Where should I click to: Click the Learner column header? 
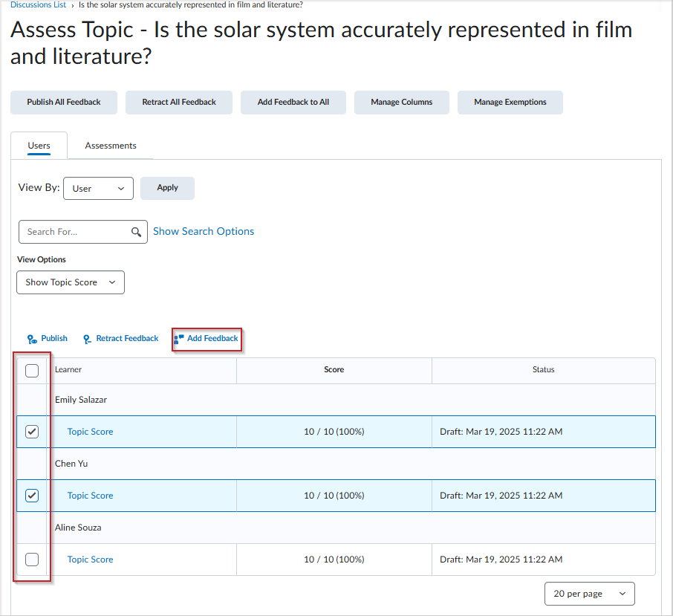coord(68,369)
